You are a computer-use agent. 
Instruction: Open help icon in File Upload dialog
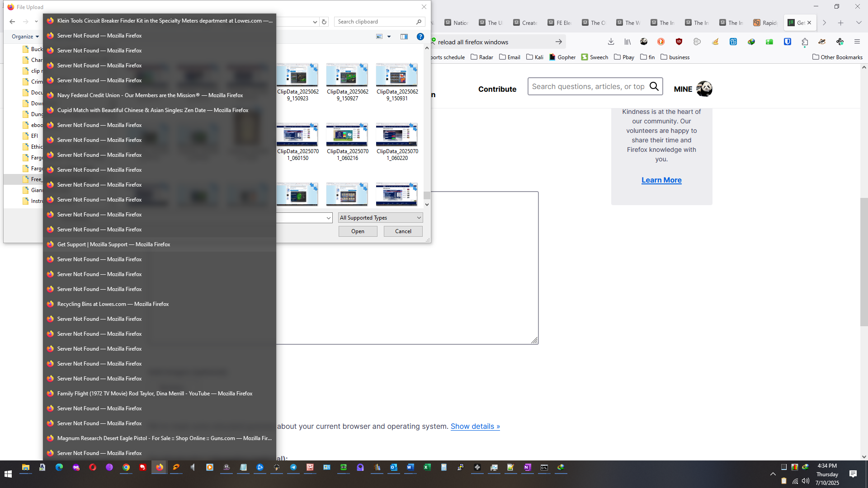(x=420, y=37)
